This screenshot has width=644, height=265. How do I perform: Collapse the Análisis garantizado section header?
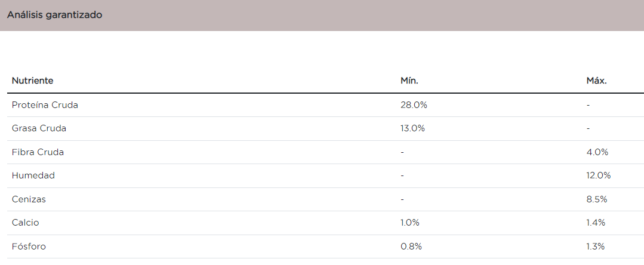[x=54, y=15]
